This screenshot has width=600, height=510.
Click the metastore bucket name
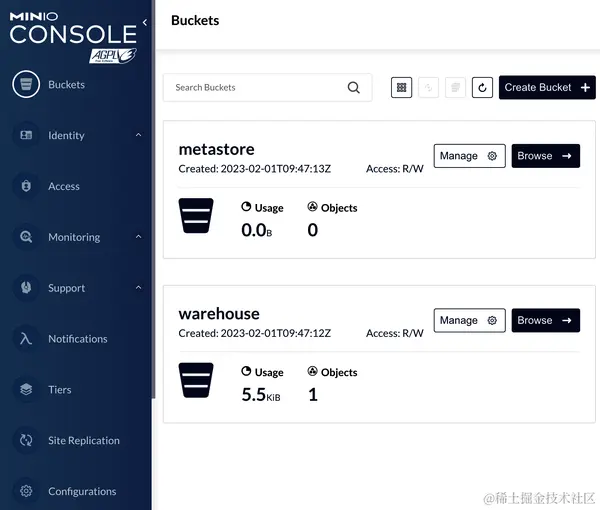tap(217, 149)
